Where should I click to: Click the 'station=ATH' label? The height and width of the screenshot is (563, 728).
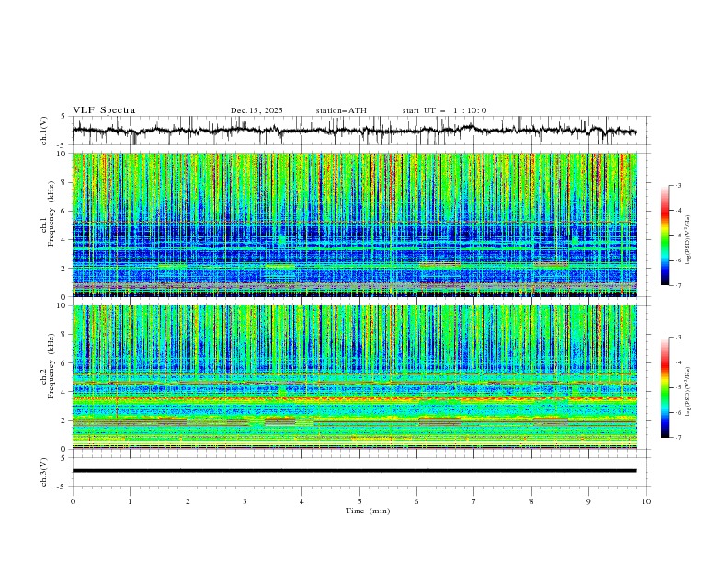pyautogui.click(x=341, y=110)
